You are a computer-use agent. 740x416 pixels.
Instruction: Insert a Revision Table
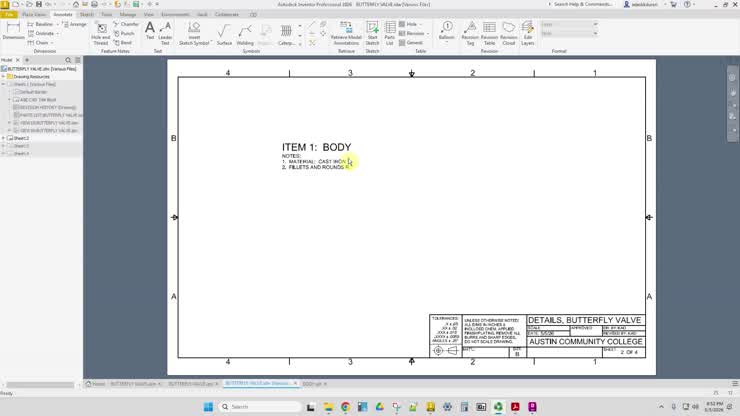tap(489, 33)
